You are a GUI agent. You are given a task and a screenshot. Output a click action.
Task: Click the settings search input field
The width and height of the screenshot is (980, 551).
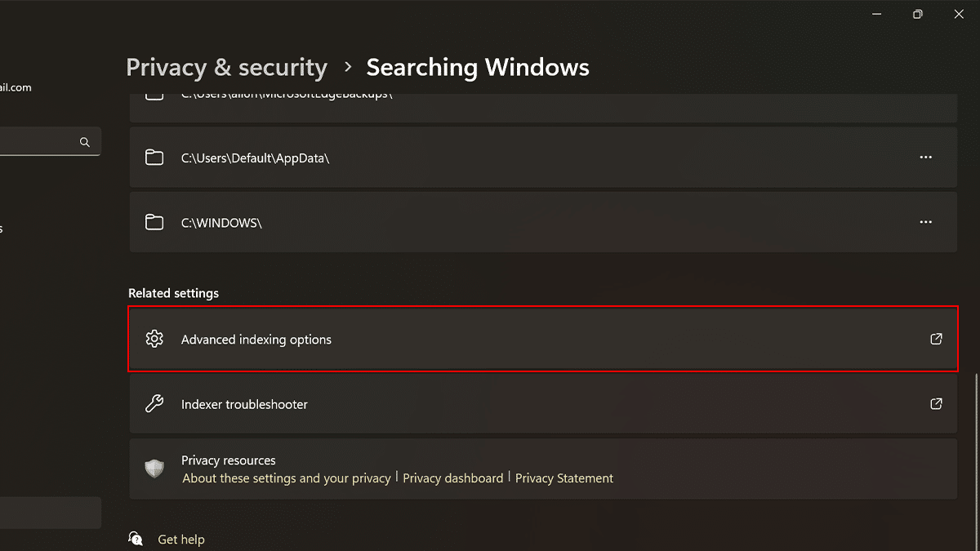[37, 142]
